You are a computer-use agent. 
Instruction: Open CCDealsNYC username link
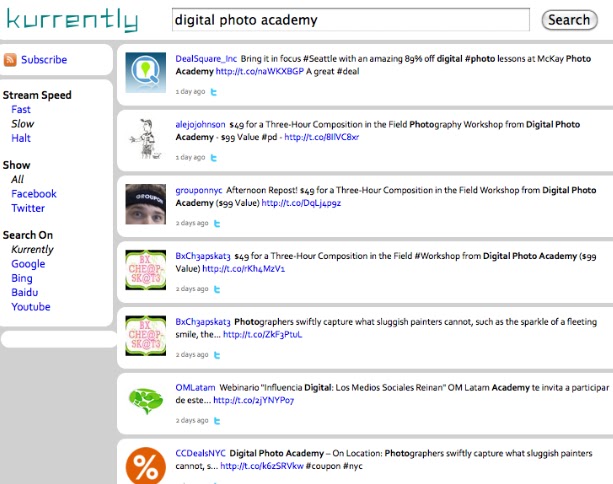pyautogui.click(x=200, y=453)
